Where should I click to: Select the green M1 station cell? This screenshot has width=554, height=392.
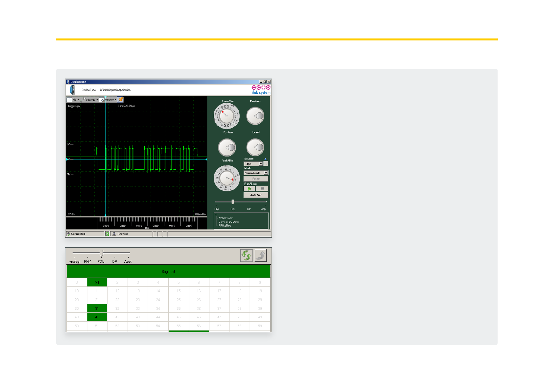click(x=97, y=282)
